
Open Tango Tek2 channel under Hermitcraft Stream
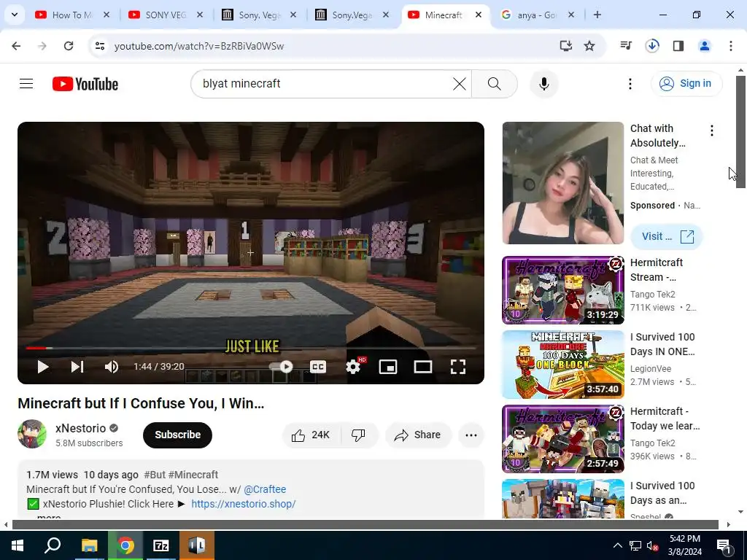[653, 295]
